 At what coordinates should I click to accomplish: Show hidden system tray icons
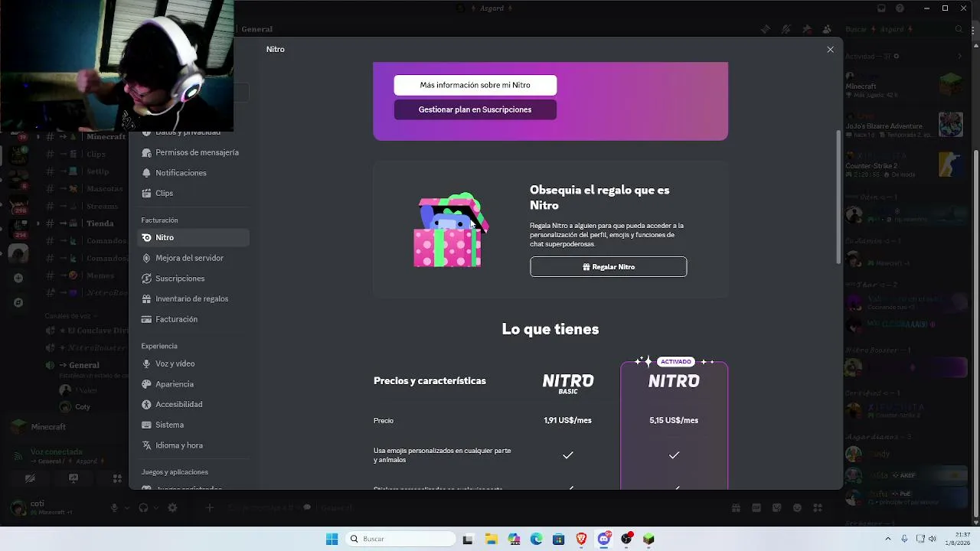pyautogui.click(x=888, y=539)
